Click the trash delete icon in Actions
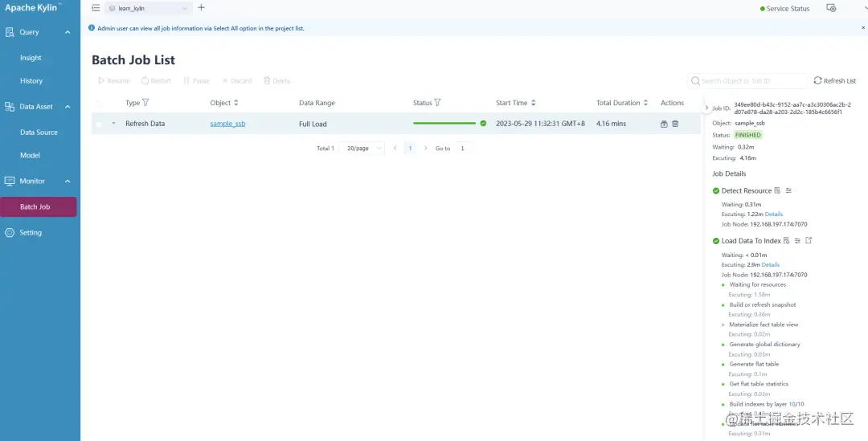The width and height of the screenshot is (868, 441). coord(675,124)
